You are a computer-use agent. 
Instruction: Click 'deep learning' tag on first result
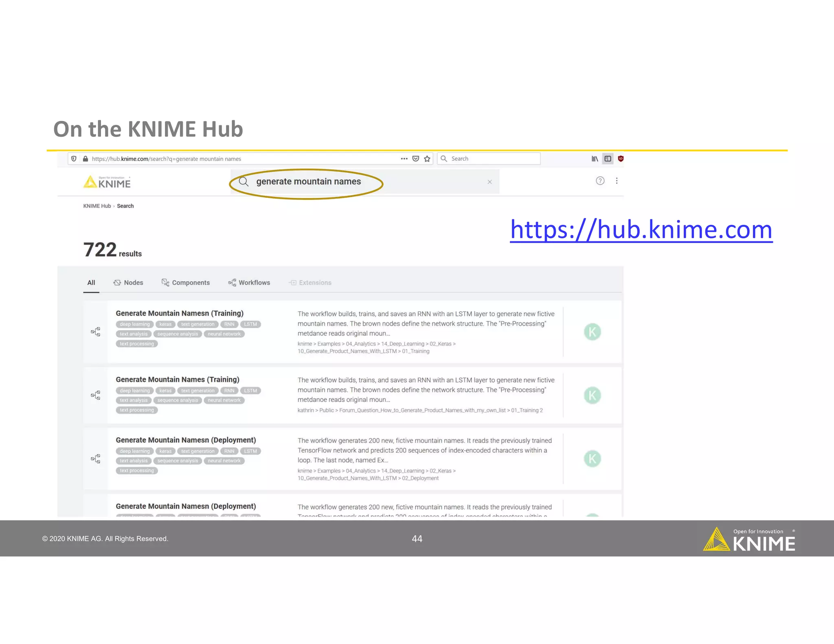135,324
